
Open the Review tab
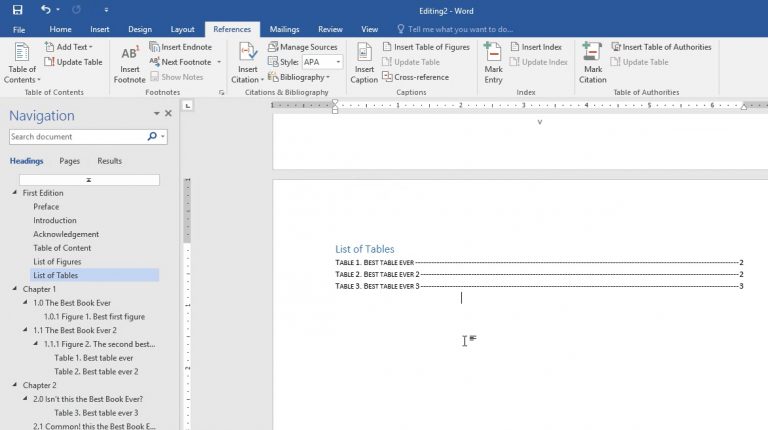point(330,29)
